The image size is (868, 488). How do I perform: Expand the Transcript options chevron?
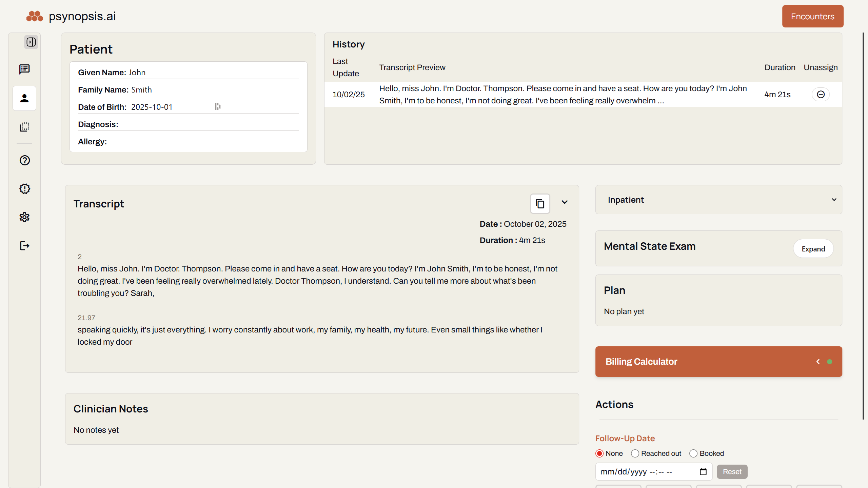tap(564, 202)
